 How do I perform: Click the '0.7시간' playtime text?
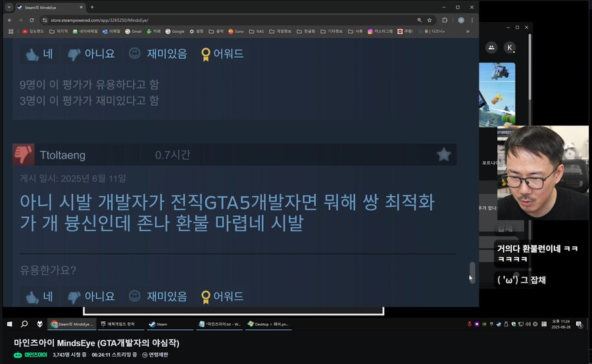tap(172, 155)
